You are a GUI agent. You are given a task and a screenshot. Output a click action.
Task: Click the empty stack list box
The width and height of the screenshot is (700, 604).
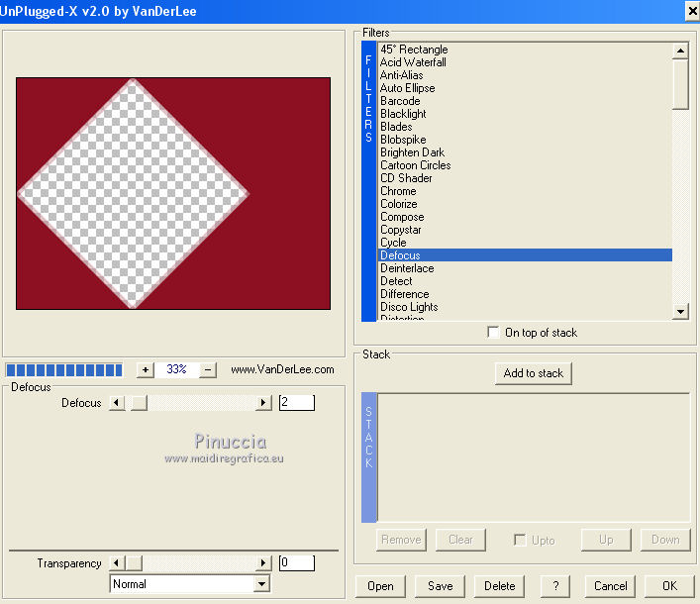pos(534,457)
